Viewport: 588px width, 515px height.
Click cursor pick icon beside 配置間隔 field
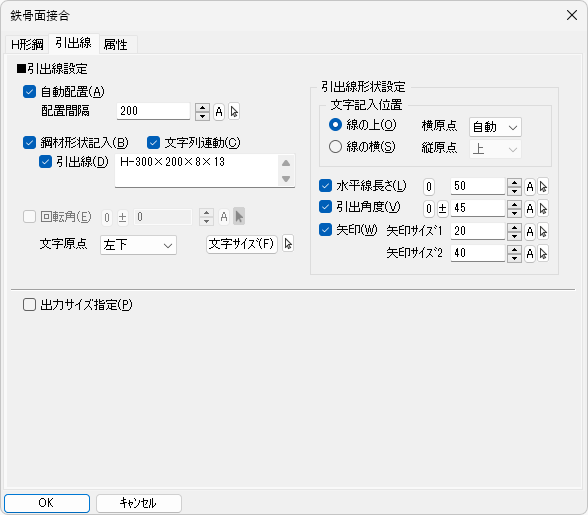click(x=234, y=111)
